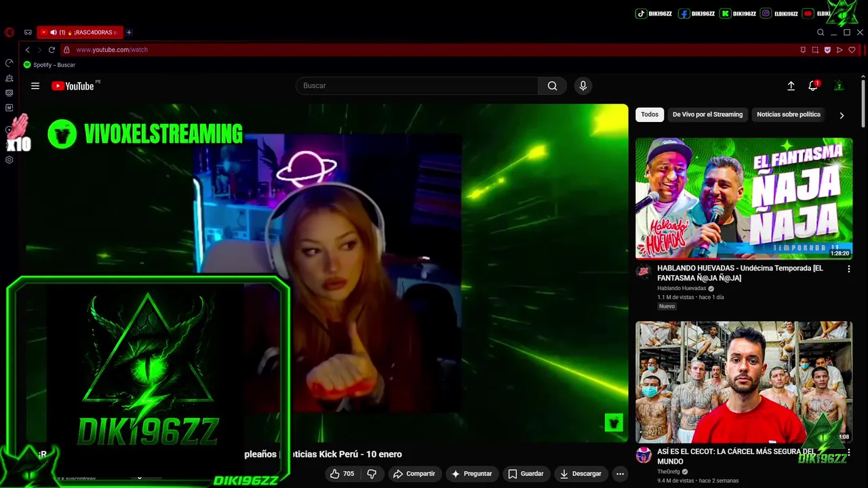Open the CECOT prison video thumbnail
The width and height of the screenshot is (868, 488).
point(744,382)
